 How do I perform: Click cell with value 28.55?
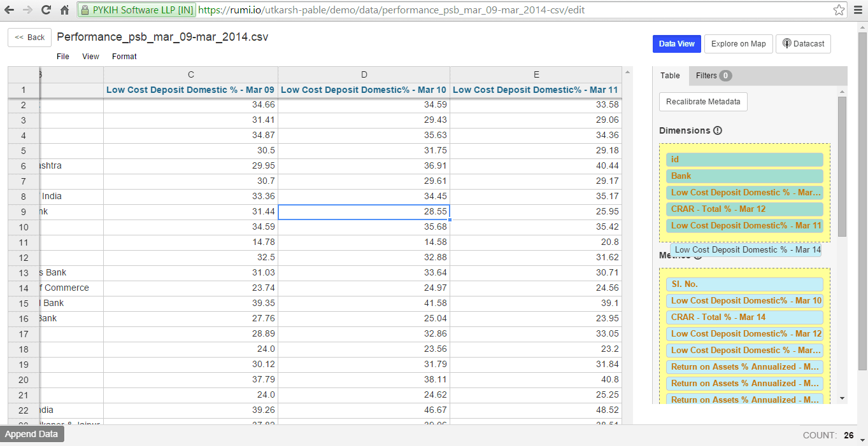tap(364, 212)
